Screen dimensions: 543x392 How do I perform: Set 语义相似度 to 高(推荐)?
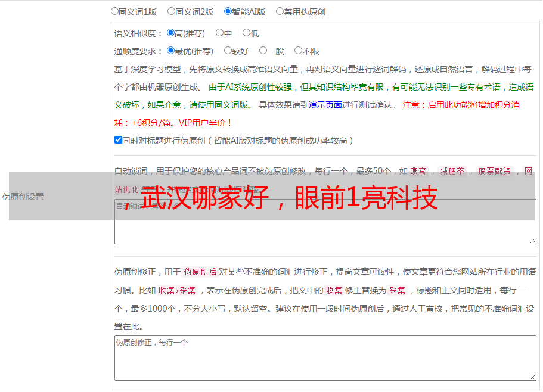click(170, 33)
